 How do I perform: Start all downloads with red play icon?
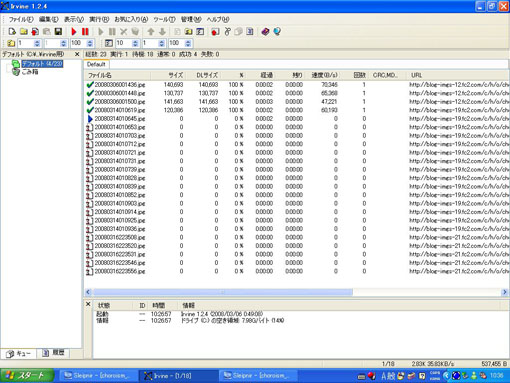[x=74, y=32]
